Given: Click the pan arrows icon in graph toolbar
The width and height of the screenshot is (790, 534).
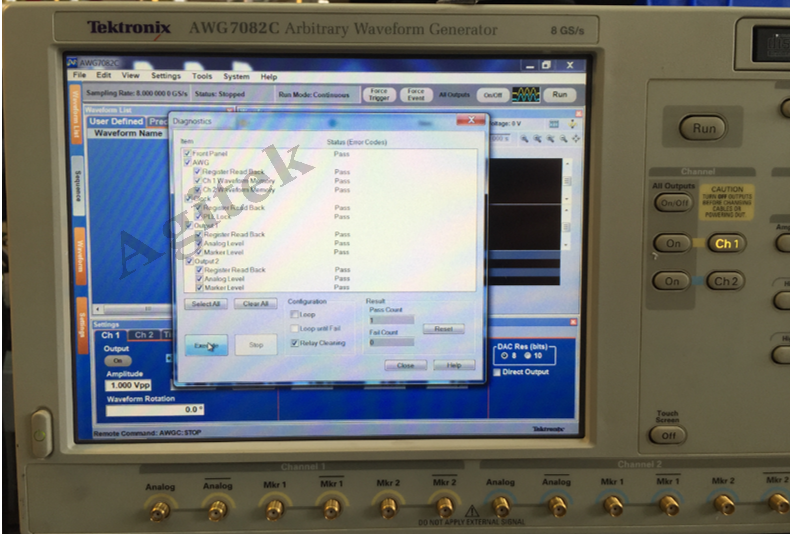Looking at the screenshot, I should (576, 139).
